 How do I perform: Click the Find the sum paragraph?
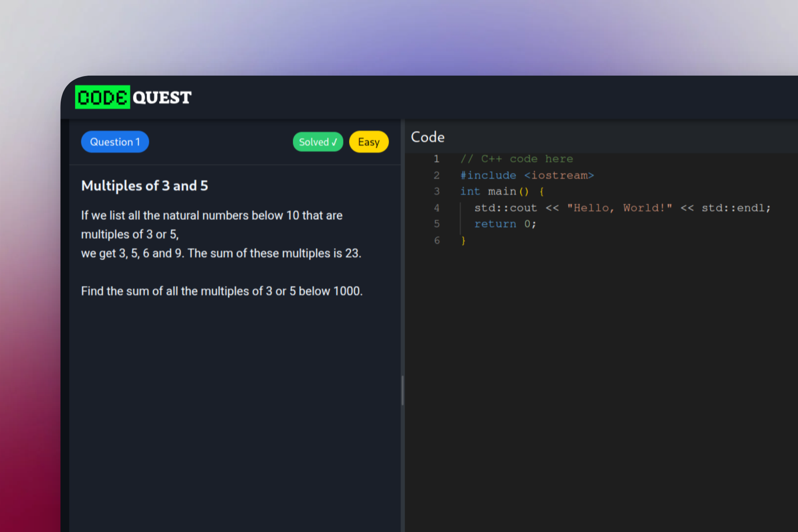[222, 291]
